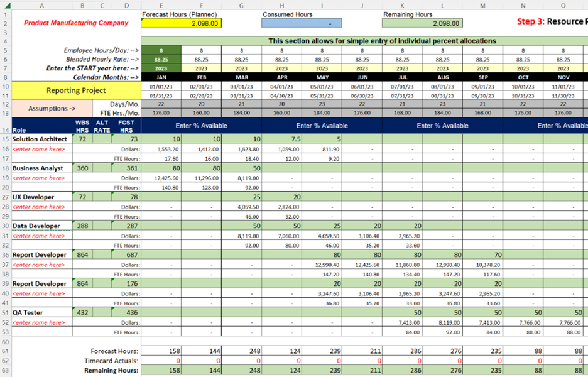Select column E by its header

click(x=161, y=6)
